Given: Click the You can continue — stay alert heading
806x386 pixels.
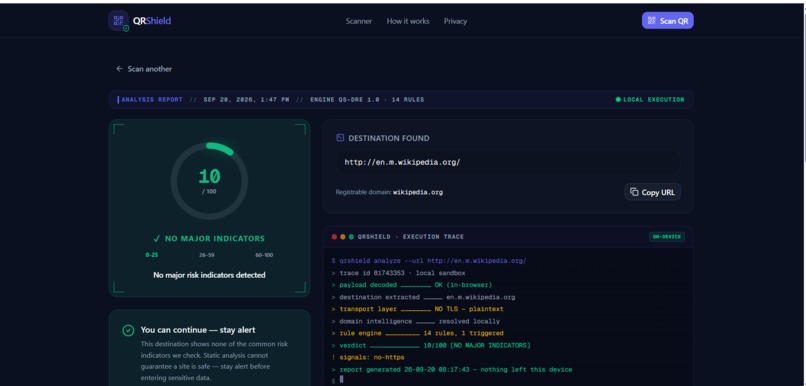Looking at the screenshot, I should [x=198, y=330].
